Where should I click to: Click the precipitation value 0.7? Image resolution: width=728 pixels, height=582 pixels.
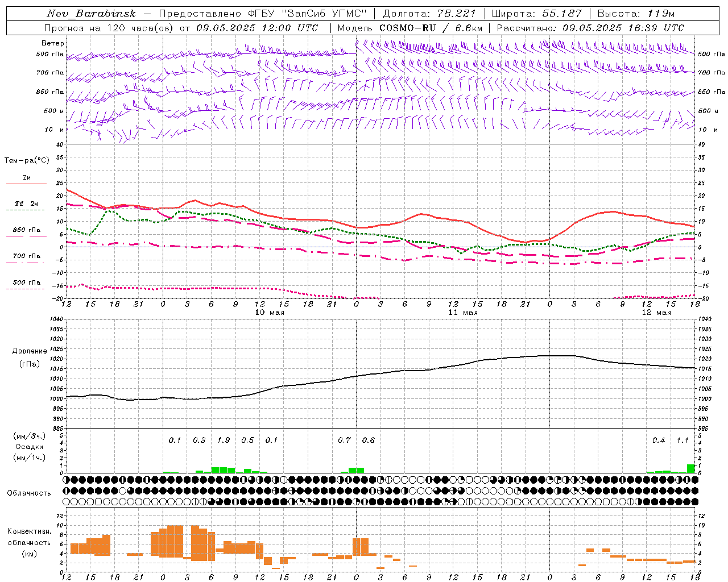344,440
